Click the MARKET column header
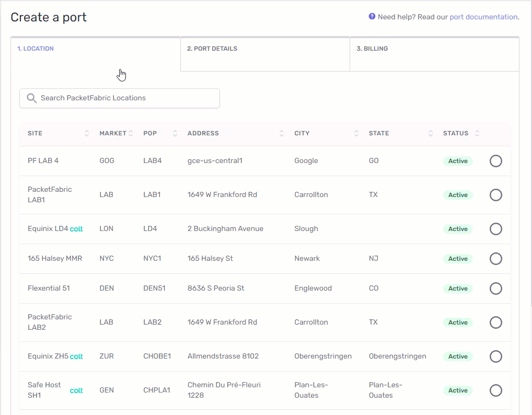The width and height of the screenshot is (532, 415). pos(112,133)
